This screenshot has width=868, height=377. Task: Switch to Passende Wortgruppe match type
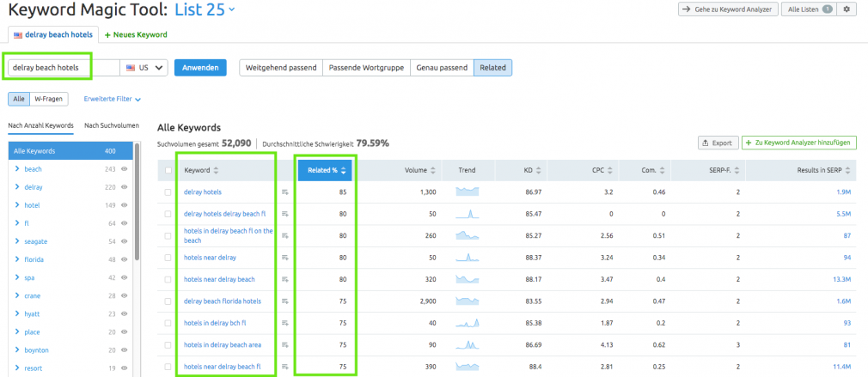366,68
